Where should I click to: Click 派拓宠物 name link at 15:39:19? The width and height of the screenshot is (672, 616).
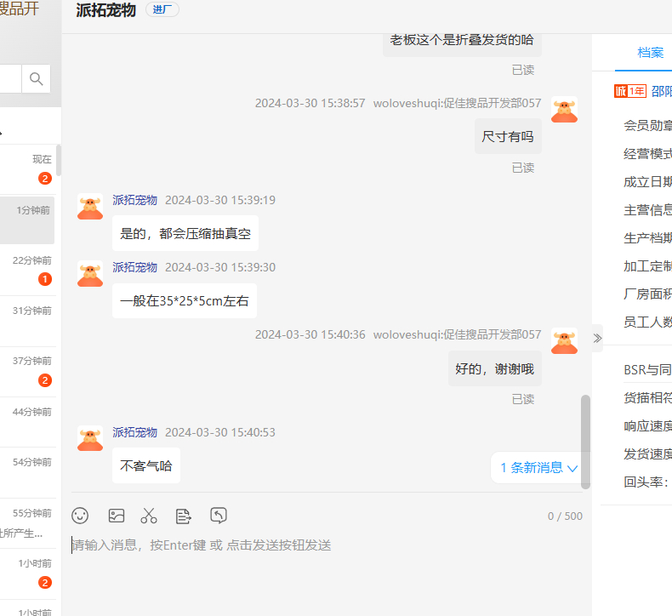(x=134, y=200)
